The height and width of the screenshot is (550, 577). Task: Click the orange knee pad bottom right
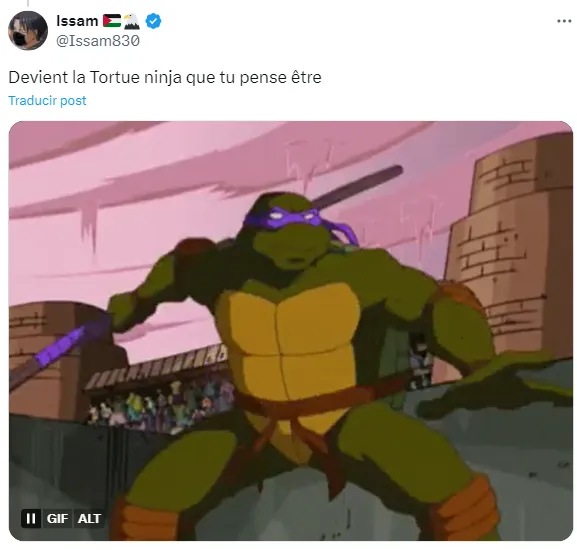pyautogui.click(x=467, y=510)
